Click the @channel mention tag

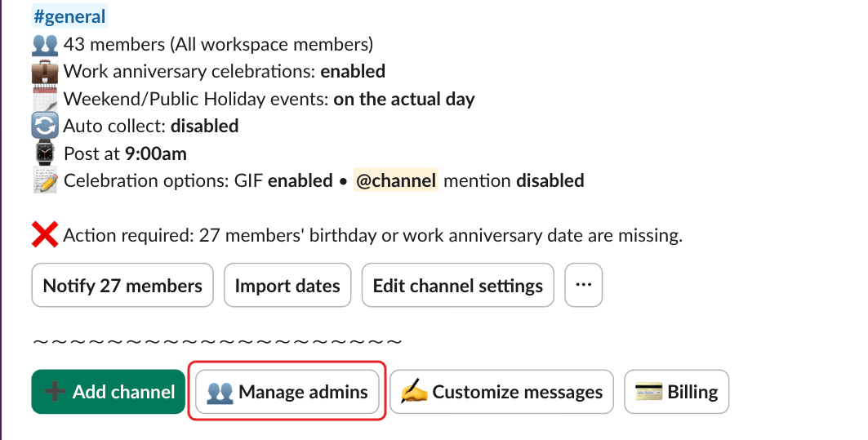396,180
